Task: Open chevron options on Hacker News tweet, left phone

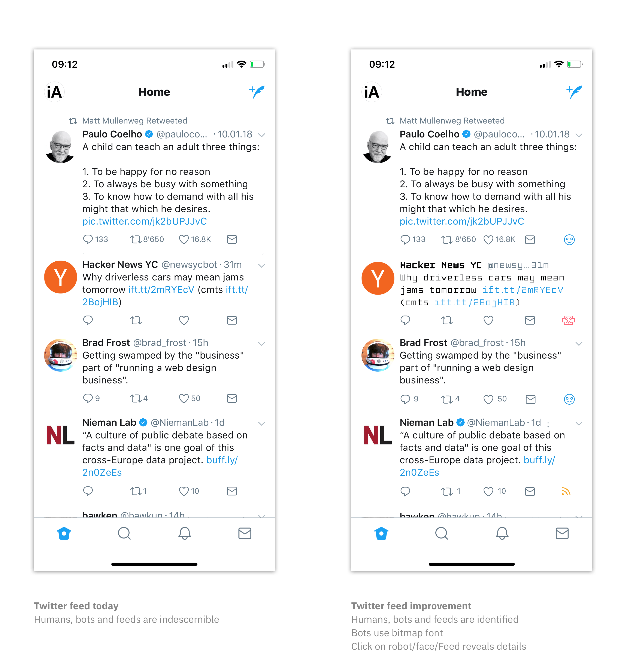Action: pyautogui.click(x=261, y=266)
